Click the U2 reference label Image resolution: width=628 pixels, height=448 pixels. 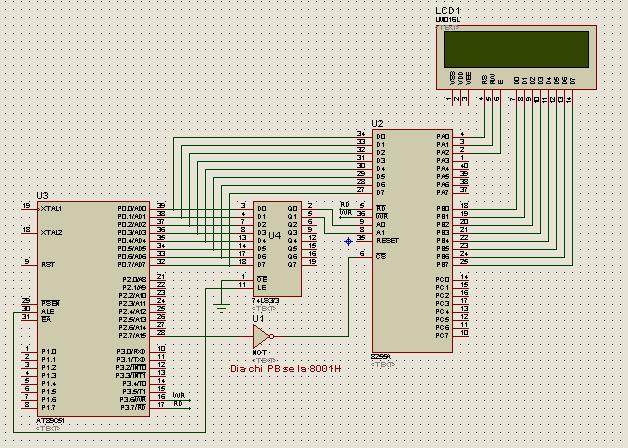coord(377,123)
